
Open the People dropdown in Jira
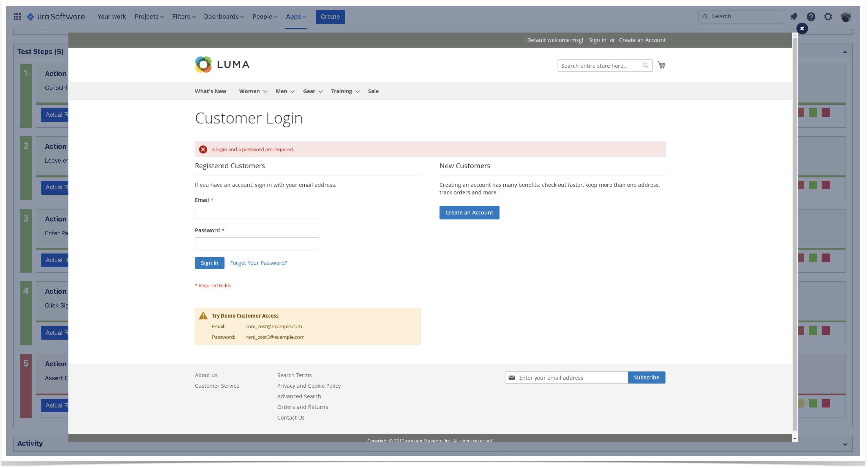pos(265,17)
